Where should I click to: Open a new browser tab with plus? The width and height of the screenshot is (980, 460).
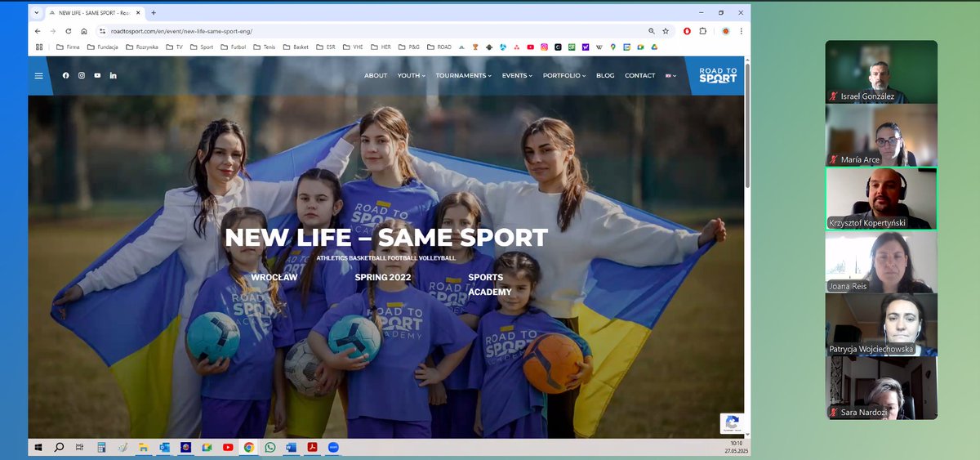tap(154, 13)
